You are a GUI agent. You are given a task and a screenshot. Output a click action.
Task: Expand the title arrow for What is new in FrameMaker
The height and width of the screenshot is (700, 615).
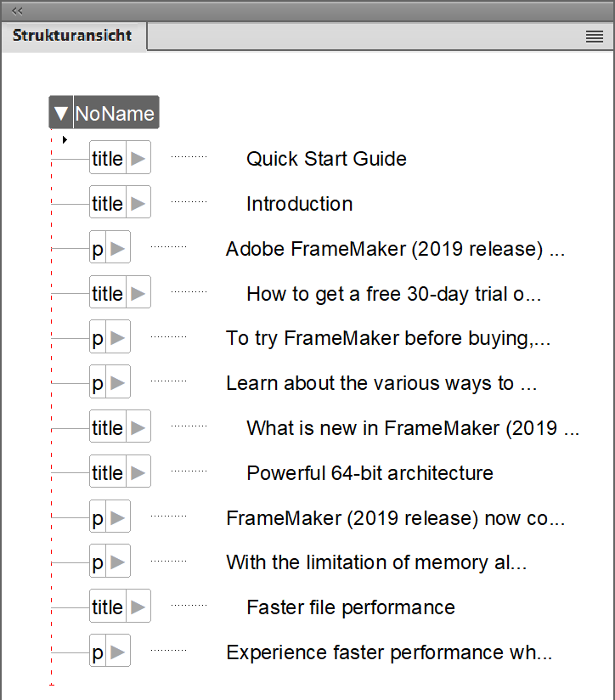pyautogui.click(x=138, y=427)
